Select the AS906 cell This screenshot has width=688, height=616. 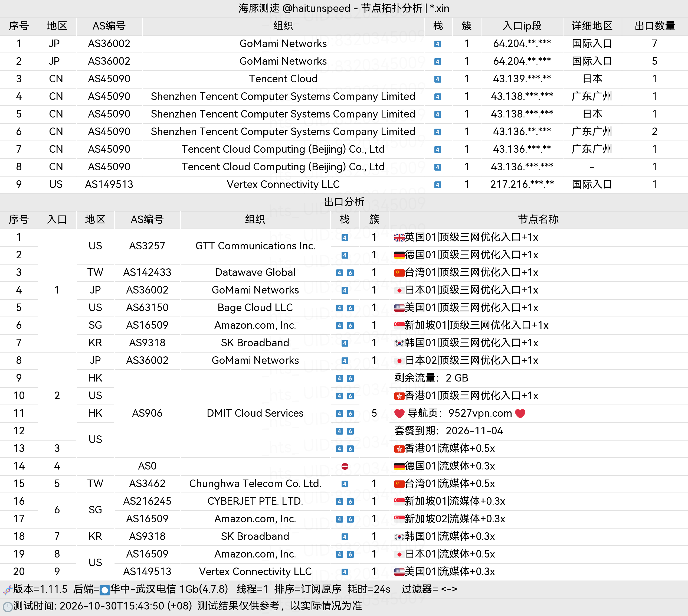pyautogui.click(x=147, y=413)
